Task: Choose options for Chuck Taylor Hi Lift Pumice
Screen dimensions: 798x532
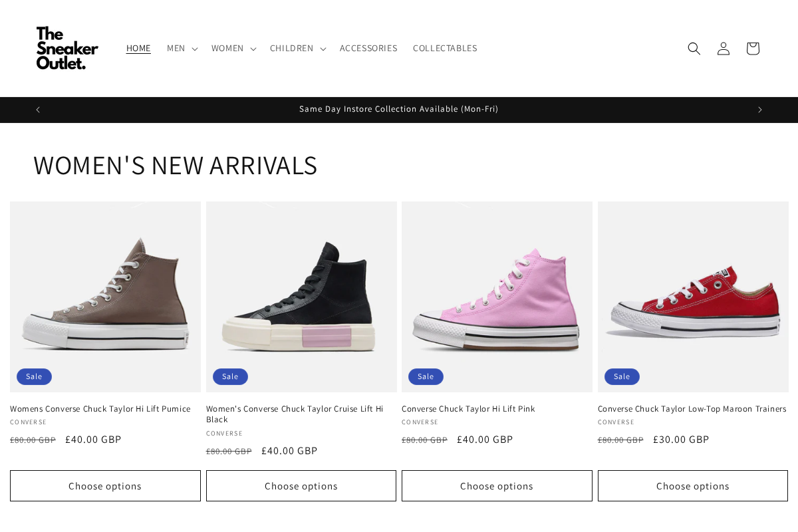Action: click(x=105, y=485)
